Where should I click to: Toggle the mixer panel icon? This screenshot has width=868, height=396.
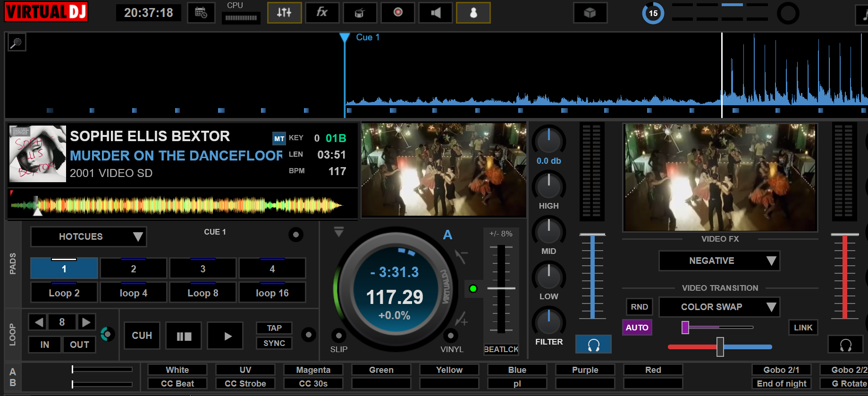pyautogui.click(x=284, y=13)
